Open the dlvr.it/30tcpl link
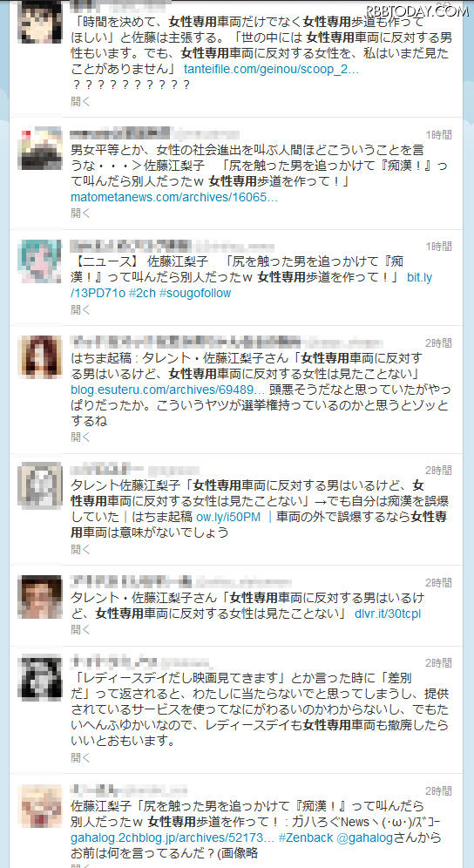The height and width of the screenshot is (868, 474). tap(388, 614)
